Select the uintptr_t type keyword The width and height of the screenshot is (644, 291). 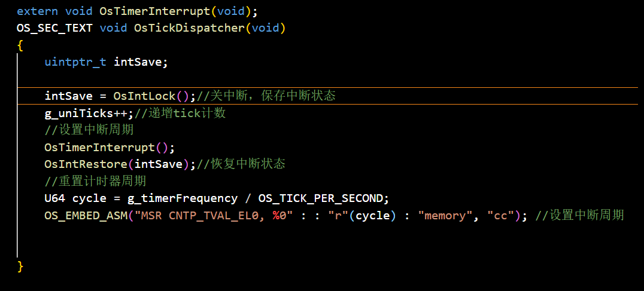75,62
